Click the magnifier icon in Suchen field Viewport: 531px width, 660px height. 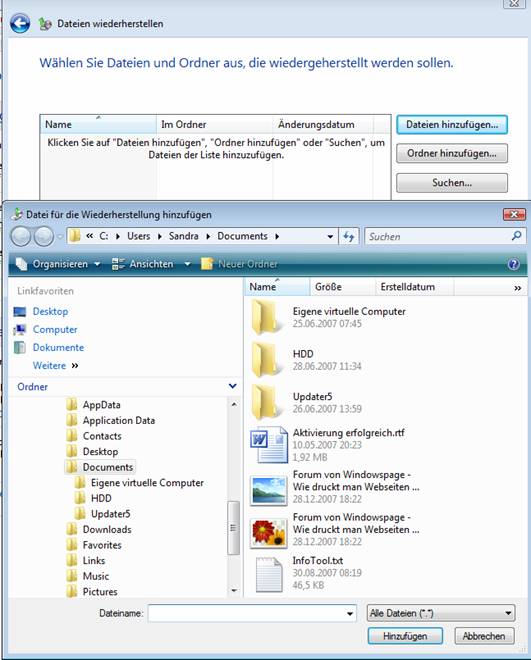click(516, 236)
